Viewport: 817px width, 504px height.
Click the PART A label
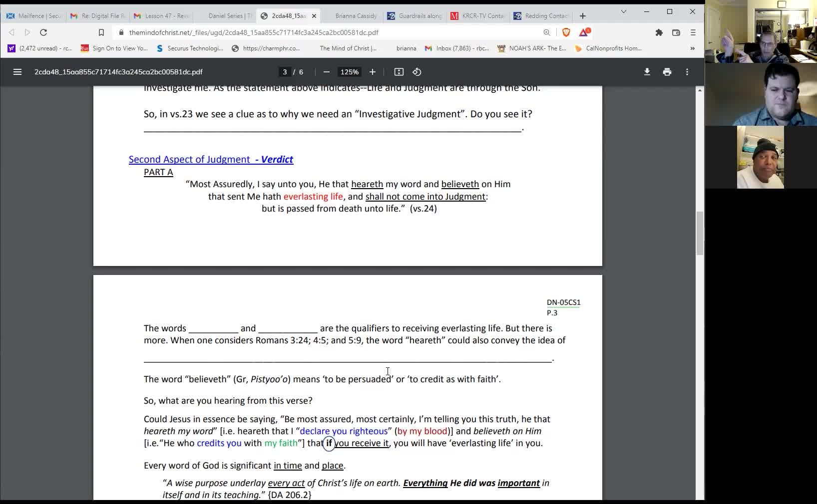tap(158, 172)
